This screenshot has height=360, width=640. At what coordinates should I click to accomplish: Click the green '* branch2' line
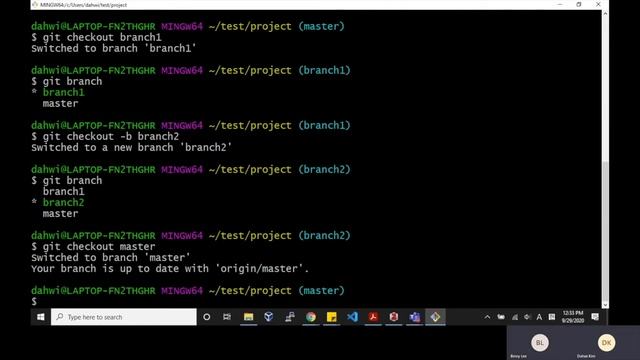[58, 203]
